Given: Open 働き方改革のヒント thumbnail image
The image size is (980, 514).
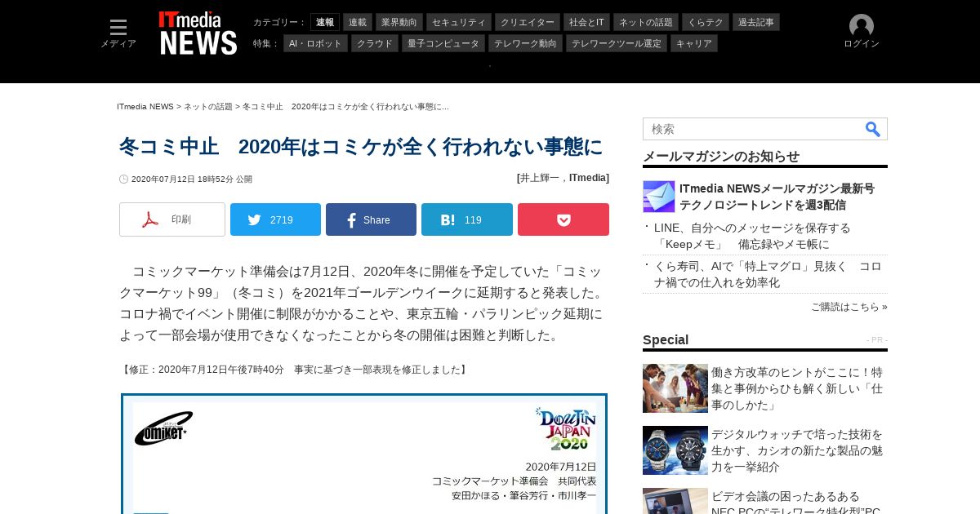Looking at the screenshot, I should [x=675, y=388].
